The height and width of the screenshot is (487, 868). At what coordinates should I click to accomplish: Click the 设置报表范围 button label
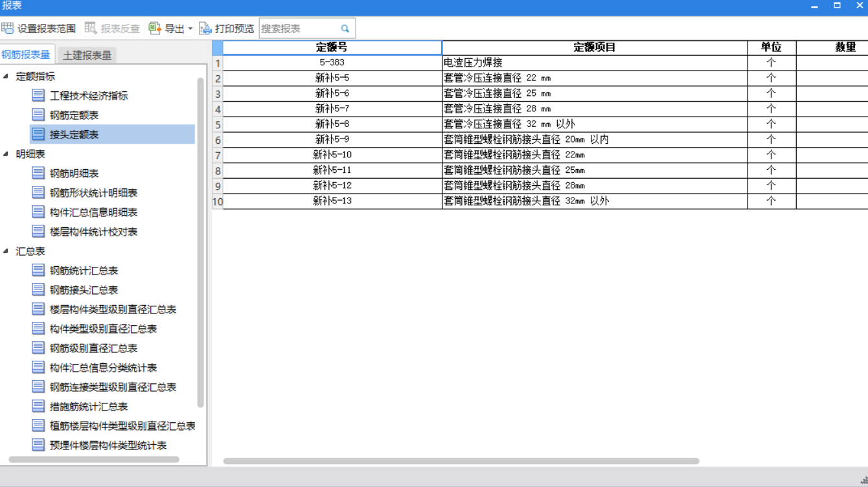click(46, 28)
